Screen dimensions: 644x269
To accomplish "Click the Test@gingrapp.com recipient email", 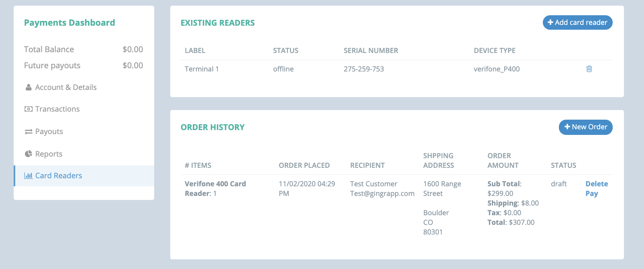I will 382,194.
